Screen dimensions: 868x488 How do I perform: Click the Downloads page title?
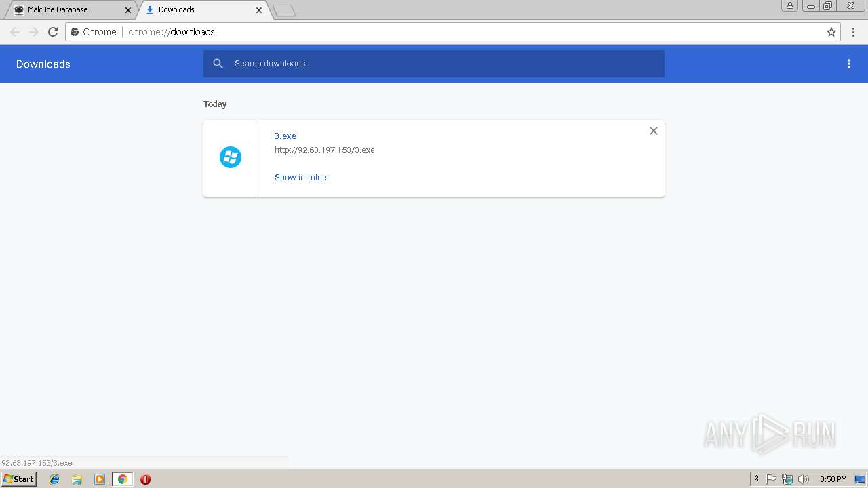point(43,64)
